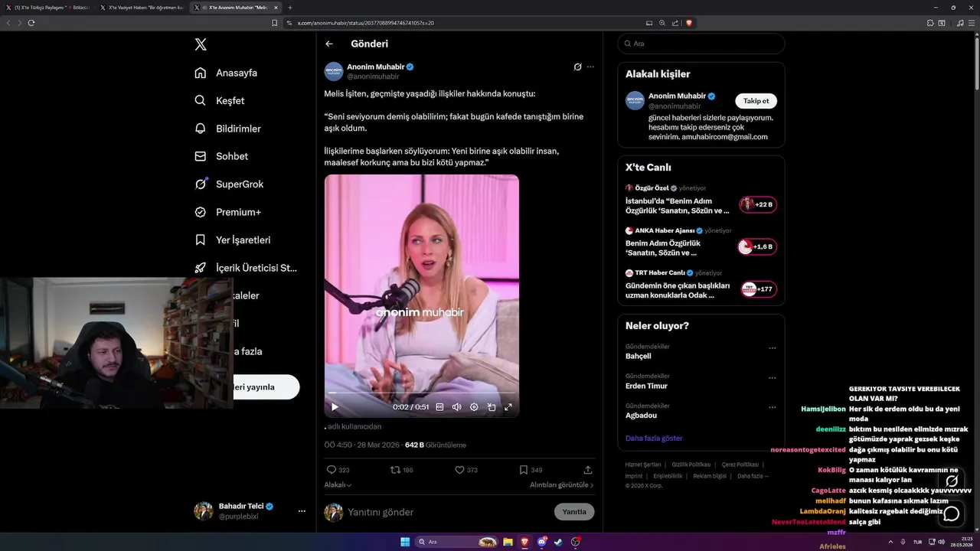Click the Grok icon on the post
Image resolution: width=980 pixels, height=551 pixels.
[x=578, y=67]
